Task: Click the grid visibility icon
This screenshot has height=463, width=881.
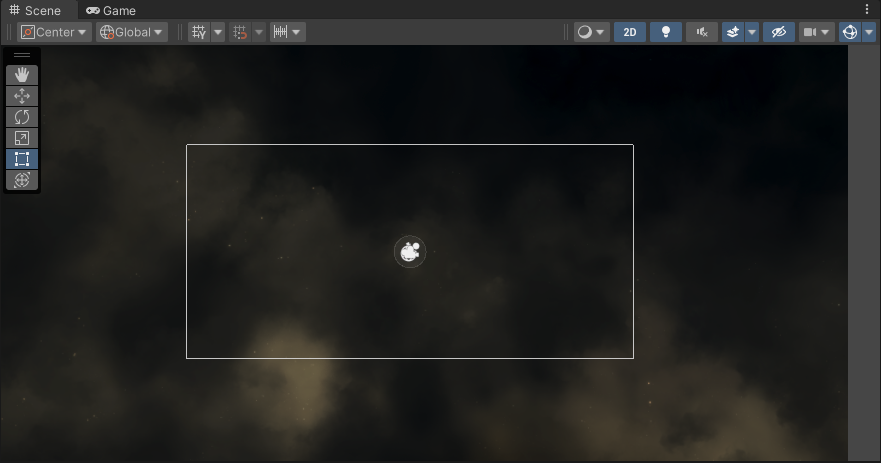Action: coord(199,32)
